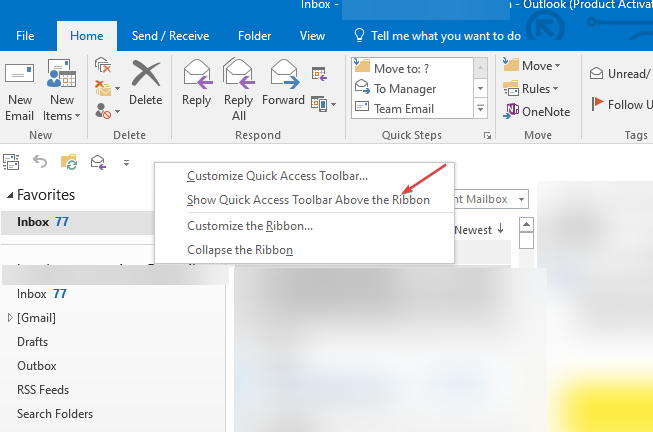
Task: Click the Undo icon in Quick Access Toolbar
Action: coord(40,161)
